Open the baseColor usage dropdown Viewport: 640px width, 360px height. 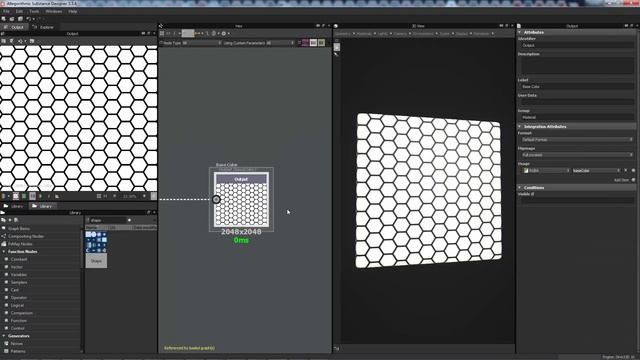coord(596,171)
